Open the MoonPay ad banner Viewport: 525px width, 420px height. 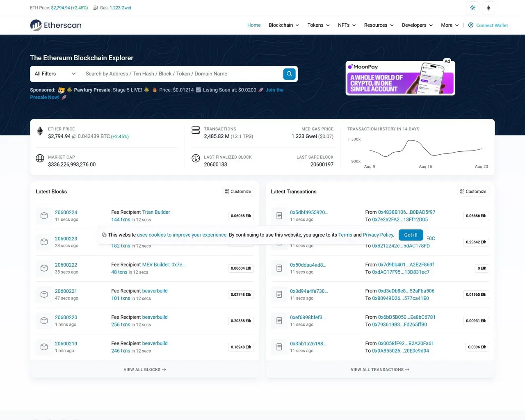[x=400, y=78]
